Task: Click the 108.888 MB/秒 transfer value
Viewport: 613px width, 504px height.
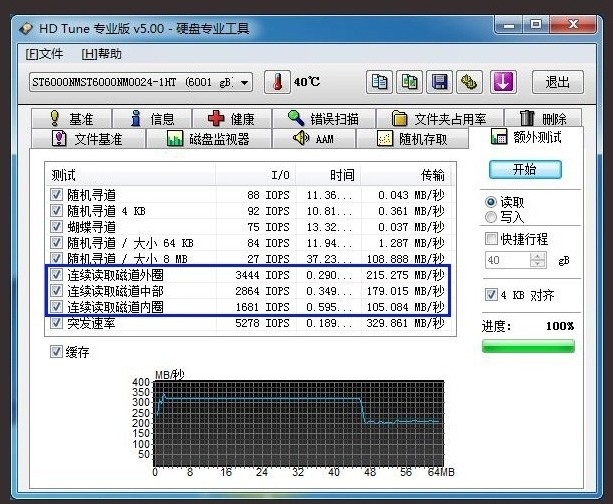Action: [x=405, y=259]
